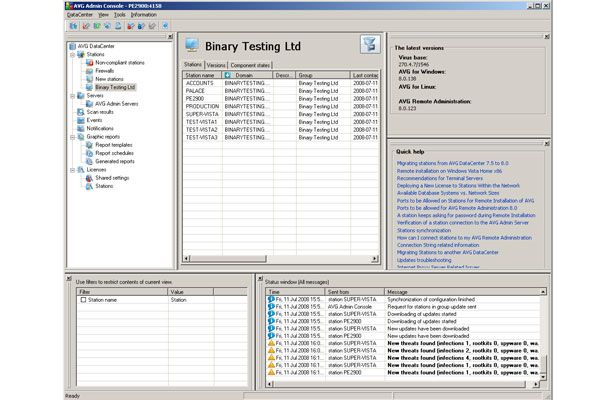Click down scroll arrow of Status window

[543, 377]
